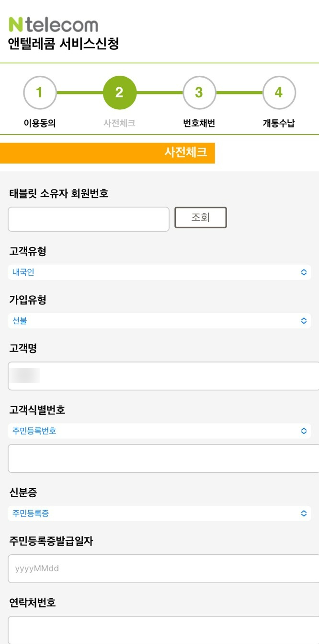319x644 pixels.
Task: Open the 가입유형 dropdown showing 선불
Action: pos(159,321)
